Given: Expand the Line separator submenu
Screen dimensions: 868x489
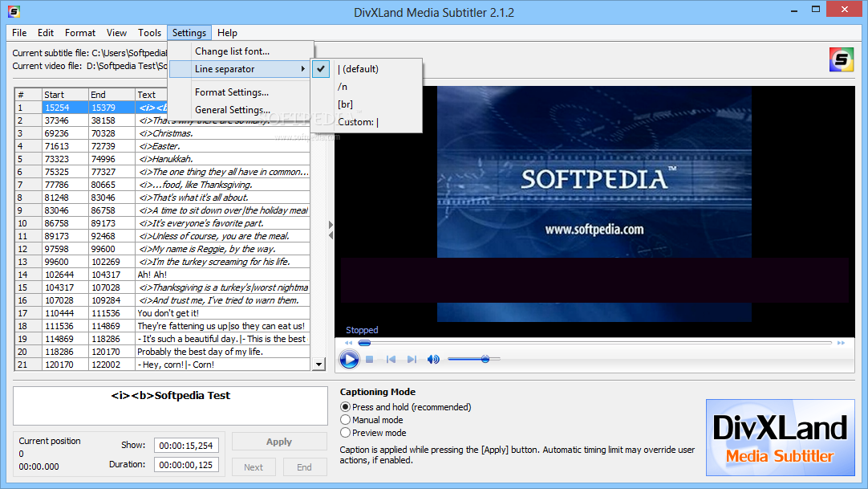Looking at the screenshot, I should pos(239,69).
